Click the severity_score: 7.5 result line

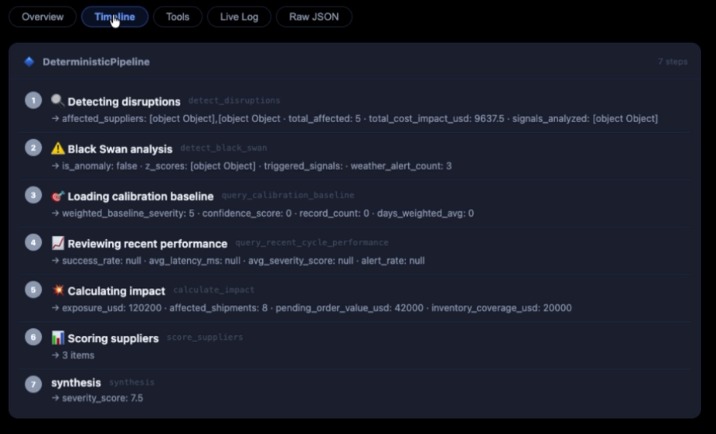tap(97, 398)
